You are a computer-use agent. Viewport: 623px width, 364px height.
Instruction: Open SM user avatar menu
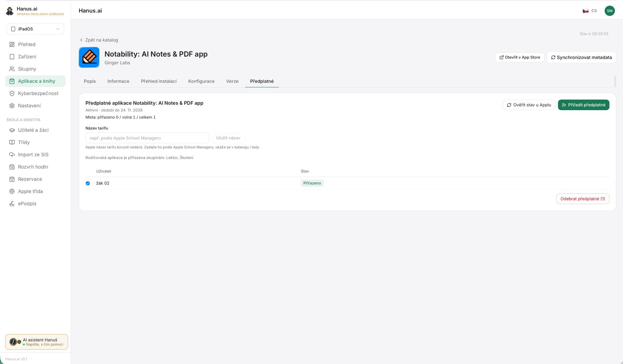pos(610,11)
